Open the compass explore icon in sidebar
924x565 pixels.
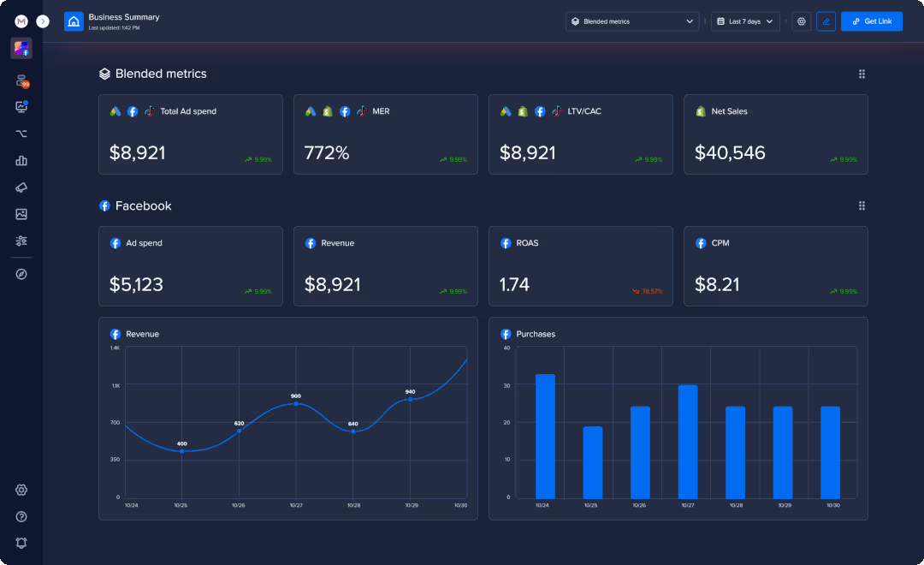(x=21, y=274)
